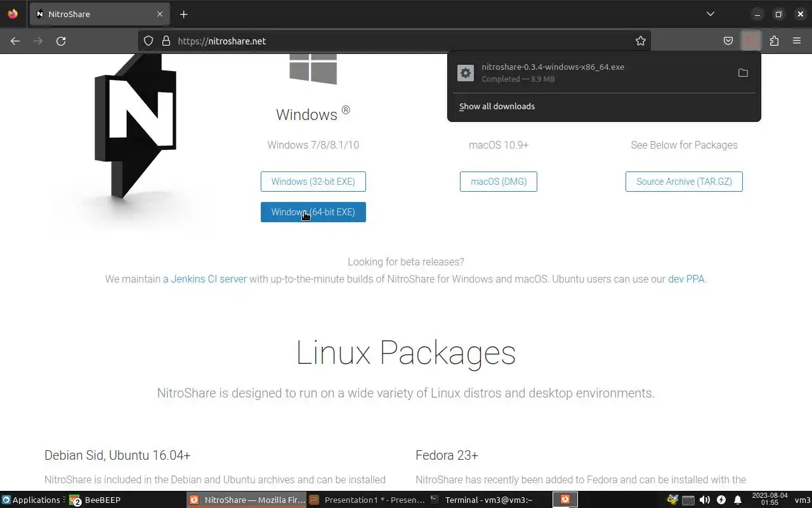Download macOS (DMG)
Screen dimensions: 812x508
(499, 182)
